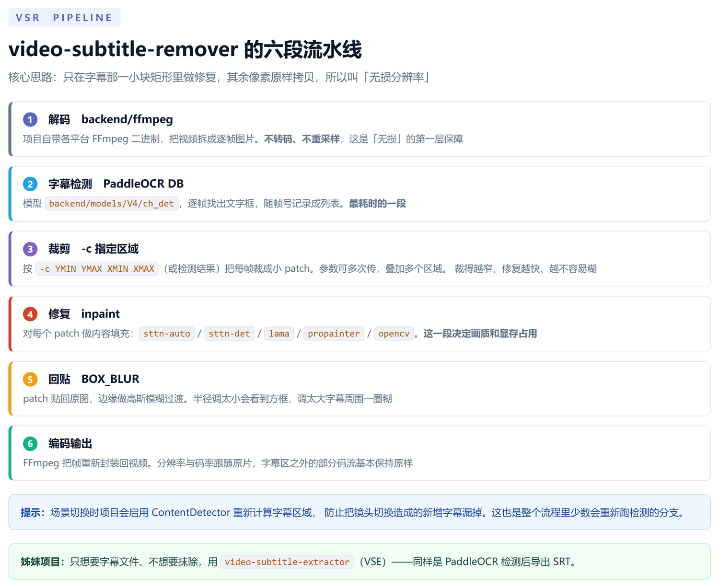This screenshot has width=719, height=588.
Task: Click the "sttn-det" code chip
Action: click(229, 334)
